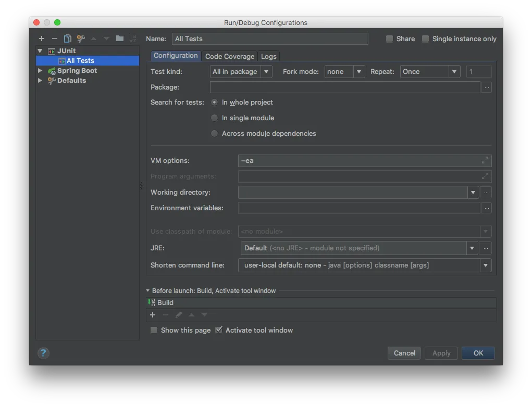The image size is (532, 407).
Task: Open the Logs tab
Action: (269, 56)
